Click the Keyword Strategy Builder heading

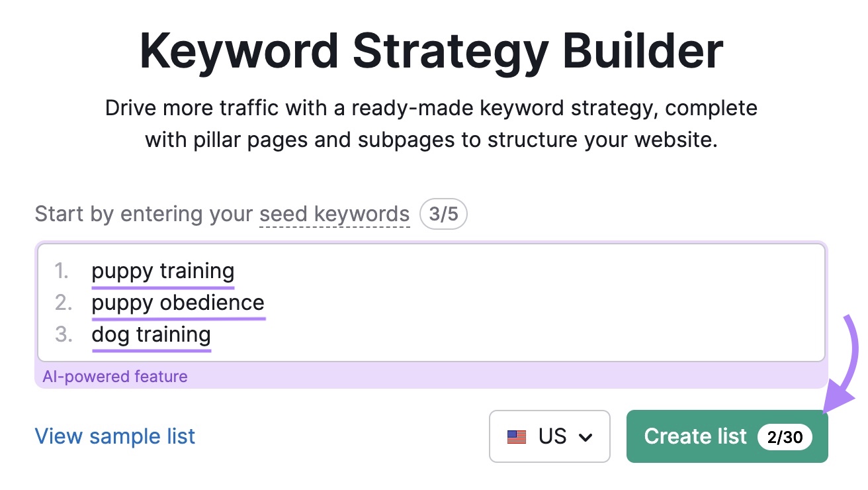(431, 52)
